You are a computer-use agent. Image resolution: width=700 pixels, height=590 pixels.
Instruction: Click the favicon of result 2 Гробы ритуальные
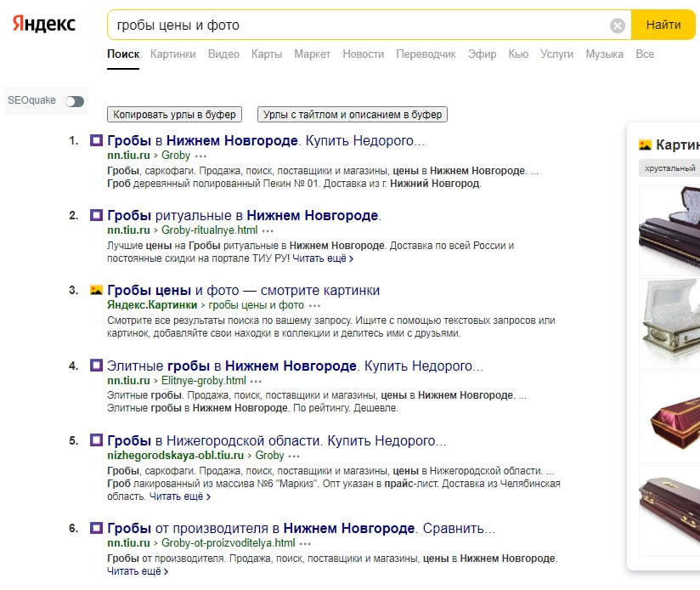coord(96,215)
